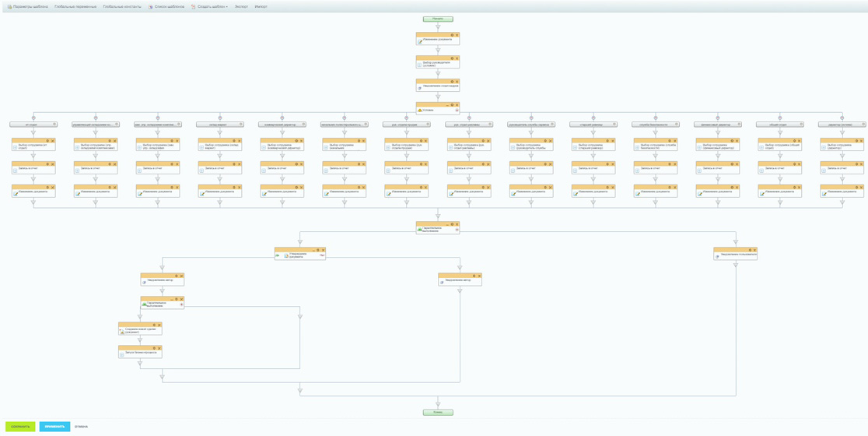Delete the Запуск бизнес-процесса block

pos(159,348)
